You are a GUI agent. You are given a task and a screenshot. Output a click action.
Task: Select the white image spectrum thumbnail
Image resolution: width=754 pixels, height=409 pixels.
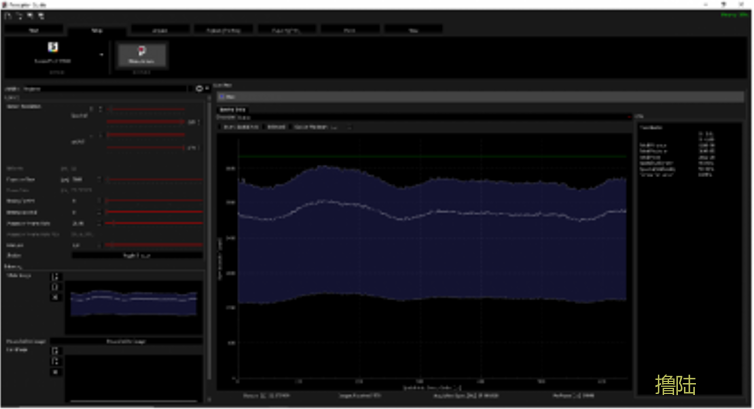(x=134, y=308)
